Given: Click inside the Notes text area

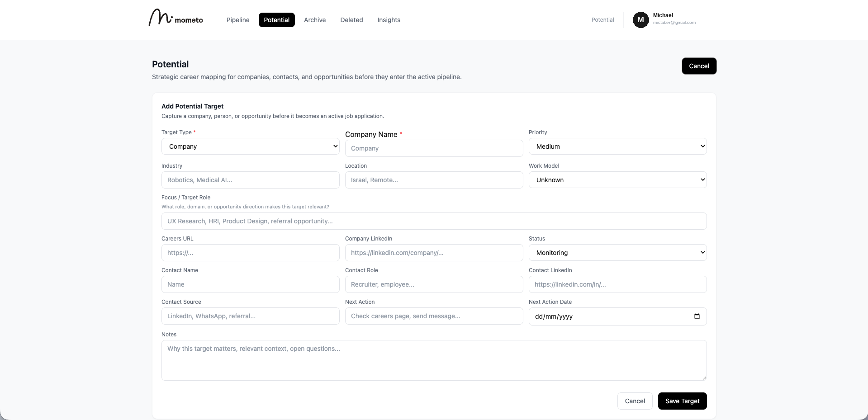Looking at the screenshot, I should [434, 360].
